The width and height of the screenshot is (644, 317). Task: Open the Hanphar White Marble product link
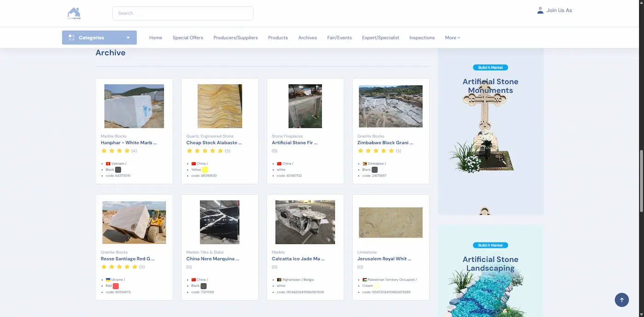129,143
